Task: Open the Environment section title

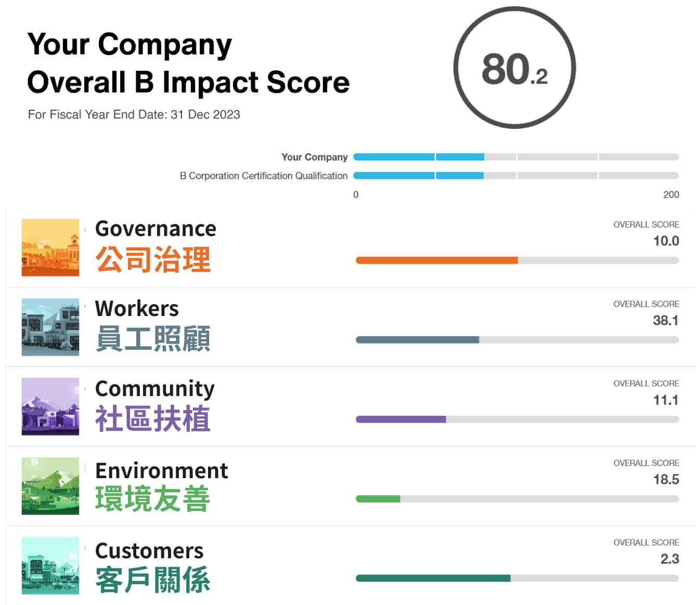Action: click(161, 470)
